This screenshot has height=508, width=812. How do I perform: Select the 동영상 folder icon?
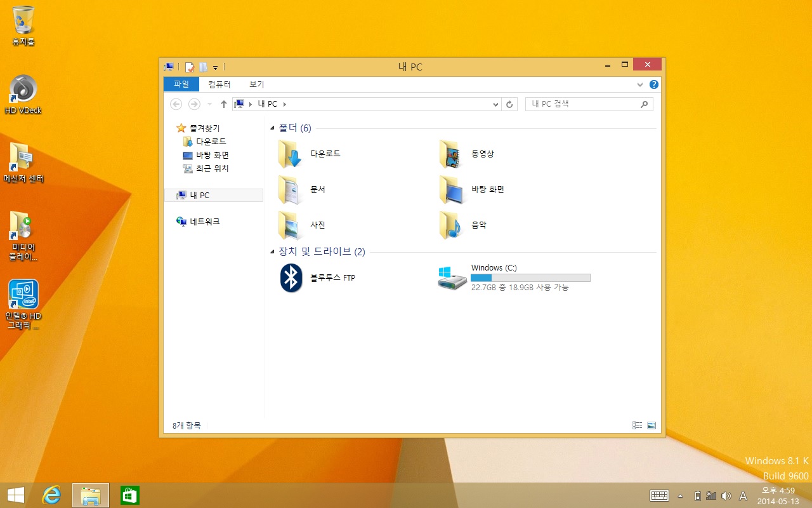[450, 154]
